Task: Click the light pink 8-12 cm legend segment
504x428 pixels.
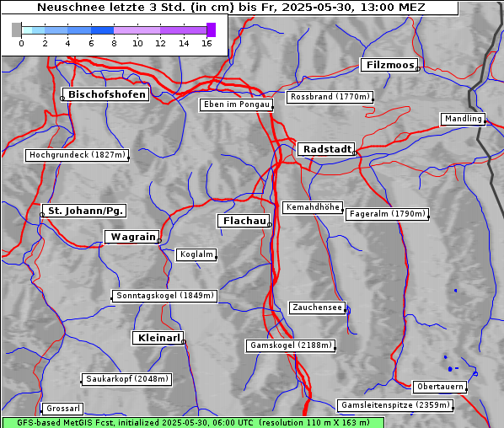Action: pos(137,30)
